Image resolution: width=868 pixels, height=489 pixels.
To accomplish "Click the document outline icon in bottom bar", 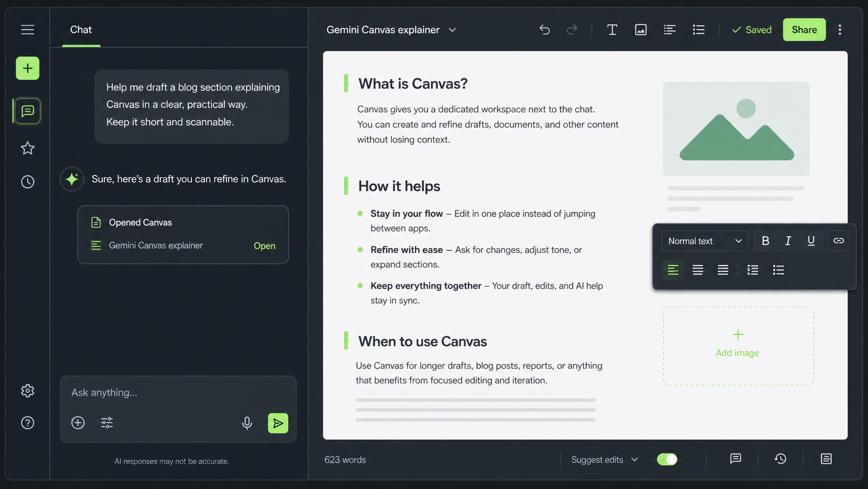I will point(826,459).
